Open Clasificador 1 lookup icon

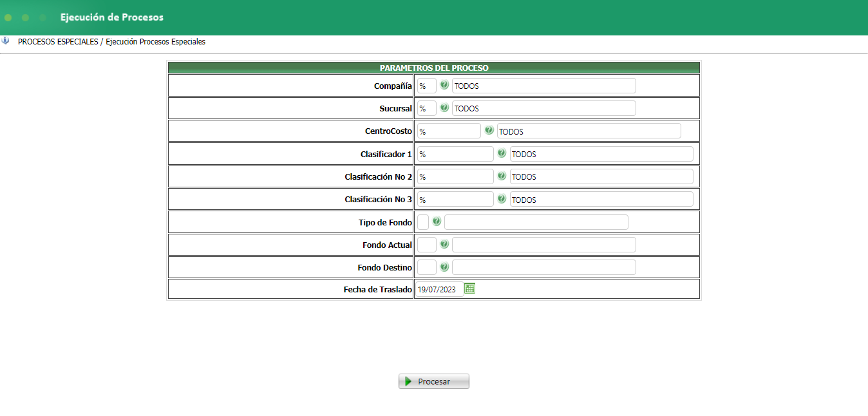(502, 153)
